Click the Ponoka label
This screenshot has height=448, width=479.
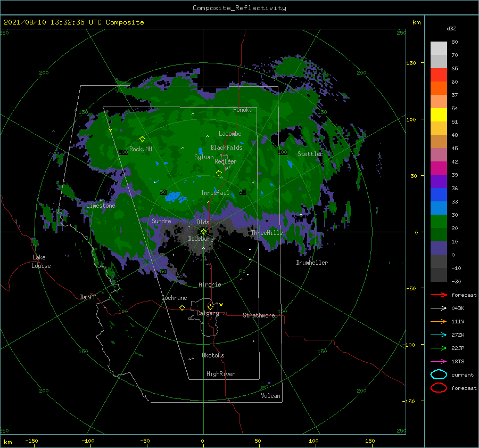coord(243,110)
